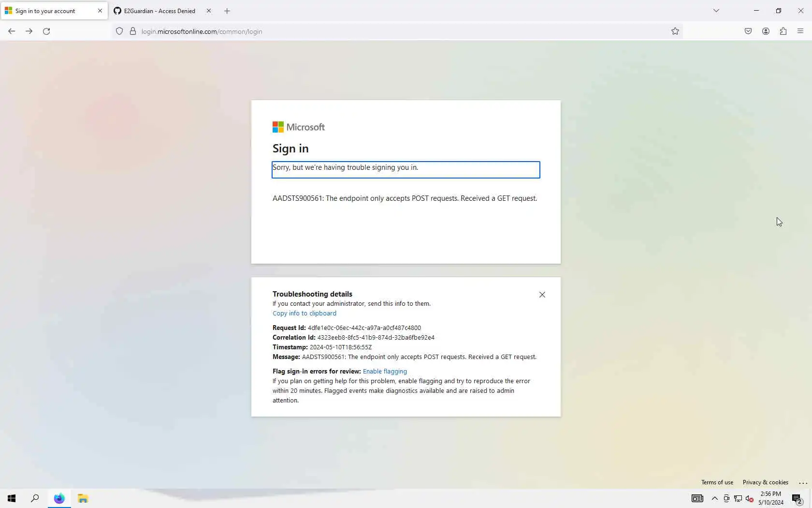
Task: Click the Firefox taskbar icon
Action: coord(59,498)
